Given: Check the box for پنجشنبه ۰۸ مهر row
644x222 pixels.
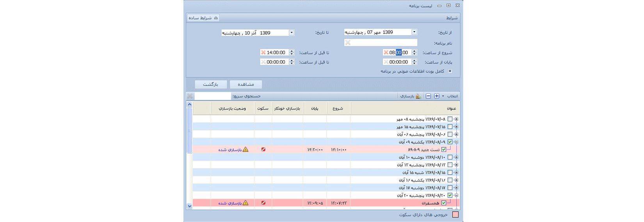Looking at the screenshot, I should (x=450, y=119).
